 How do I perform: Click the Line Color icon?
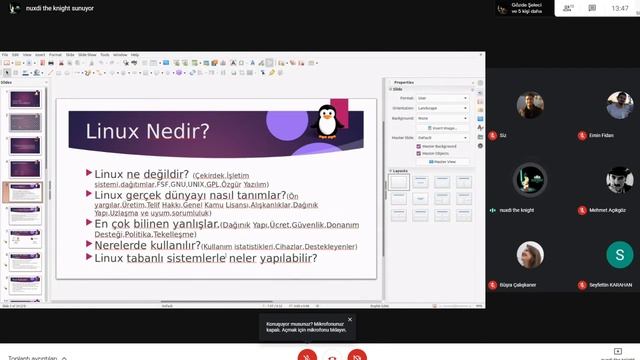click(x=25, y=73)
